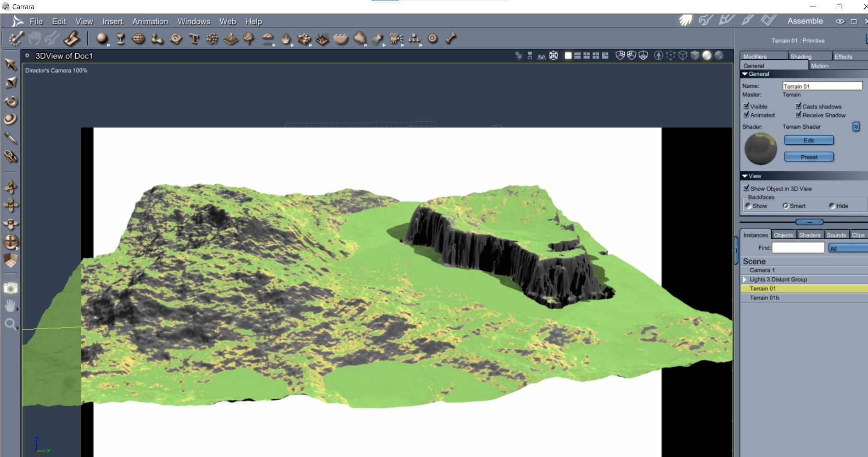Open the Edit menu
The image size is (868, 457).
[x=59, y=22]
